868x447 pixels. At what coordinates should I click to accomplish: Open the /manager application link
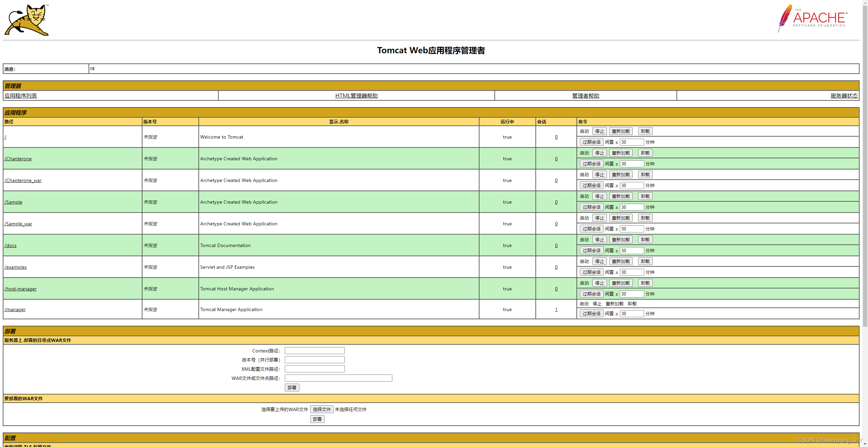(15, 309)
